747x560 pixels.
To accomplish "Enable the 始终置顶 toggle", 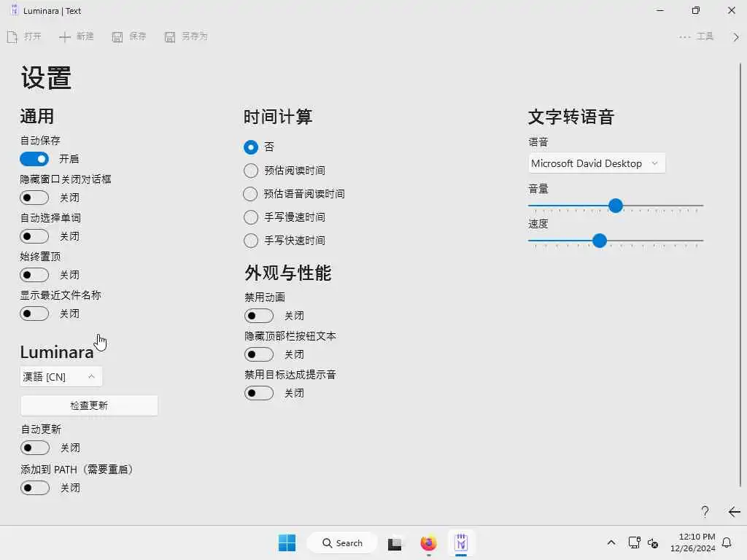I will click(34, 275).
